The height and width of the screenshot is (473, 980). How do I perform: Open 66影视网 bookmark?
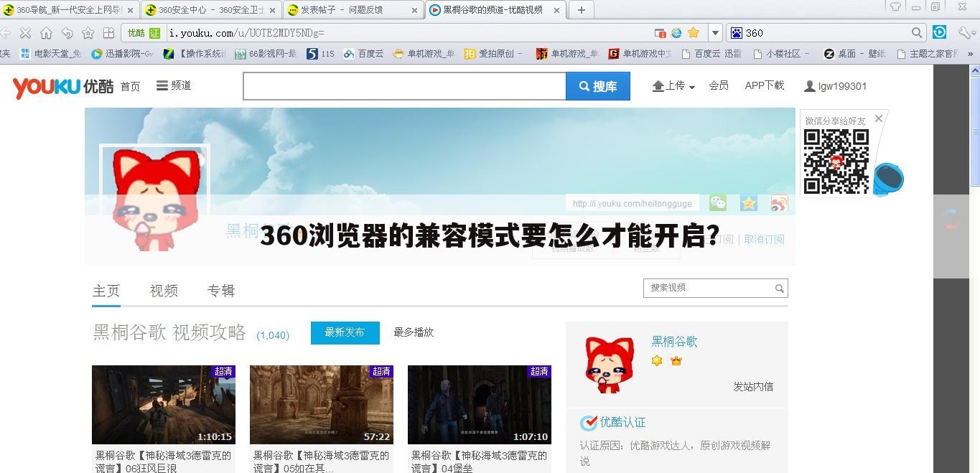click(266, 54)
